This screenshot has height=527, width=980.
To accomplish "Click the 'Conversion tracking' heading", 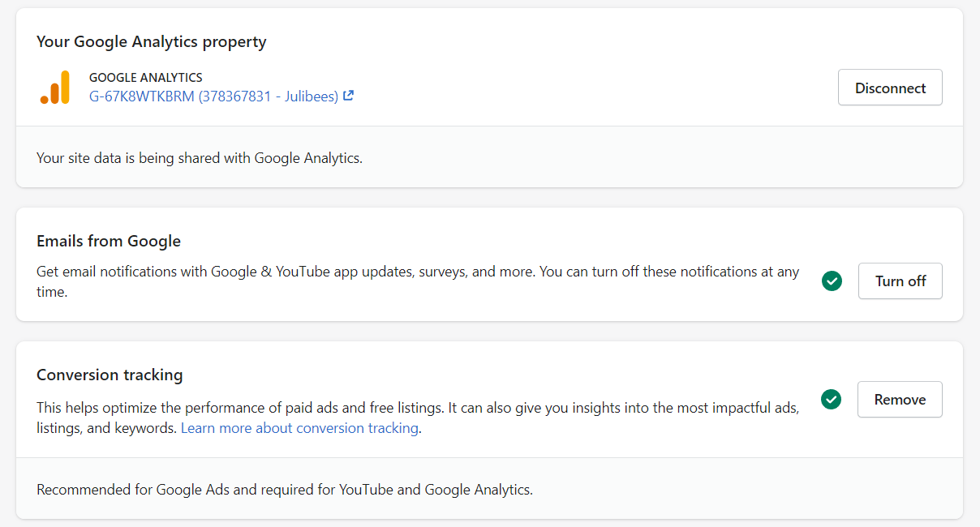I will click(110, 375).
